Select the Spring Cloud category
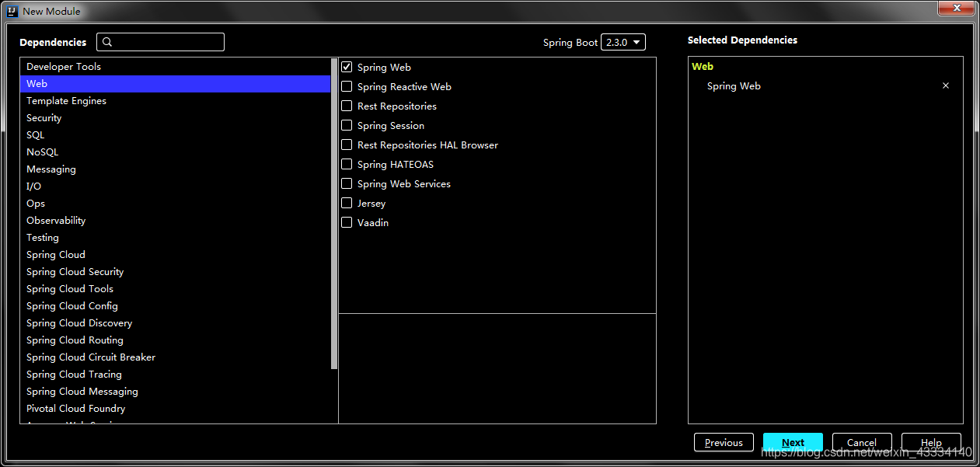 tap(176, 255)
